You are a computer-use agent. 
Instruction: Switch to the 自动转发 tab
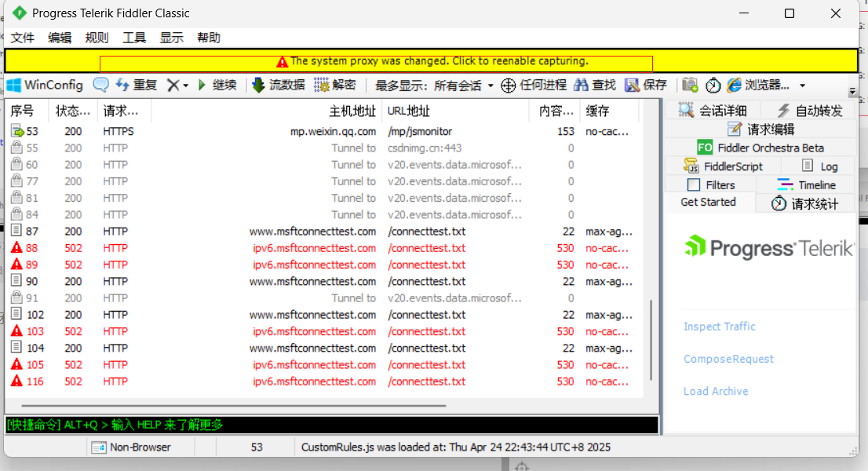tap(809, 111)
